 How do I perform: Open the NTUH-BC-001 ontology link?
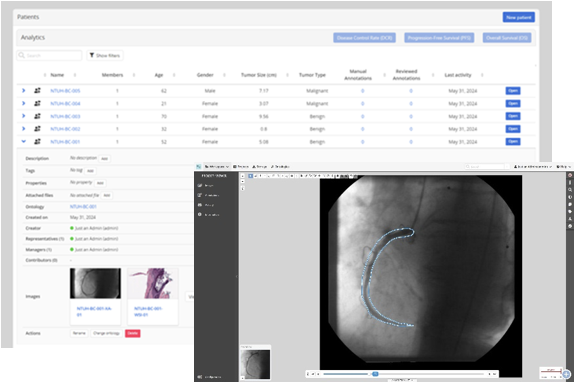[83, 207]
